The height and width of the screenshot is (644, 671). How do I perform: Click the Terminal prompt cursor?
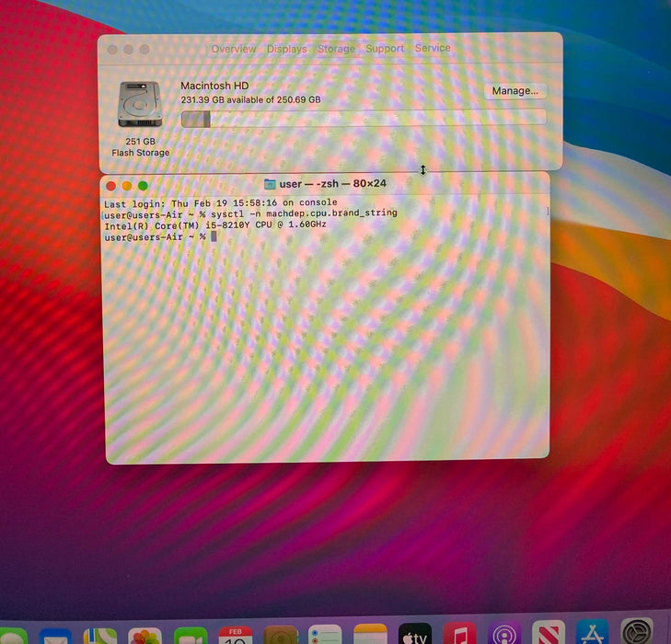click(214, 236)
